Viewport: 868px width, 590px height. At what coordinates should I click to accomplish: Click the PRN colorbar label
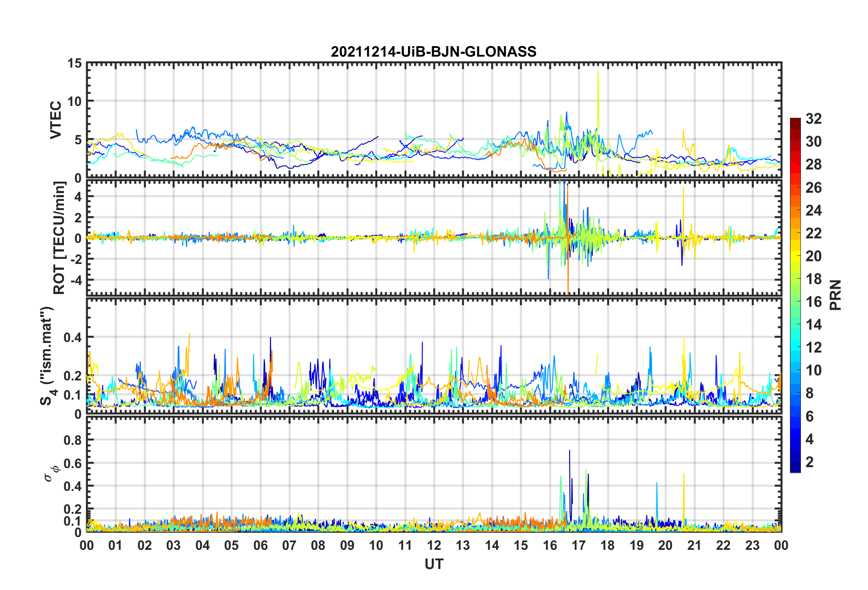835,295
